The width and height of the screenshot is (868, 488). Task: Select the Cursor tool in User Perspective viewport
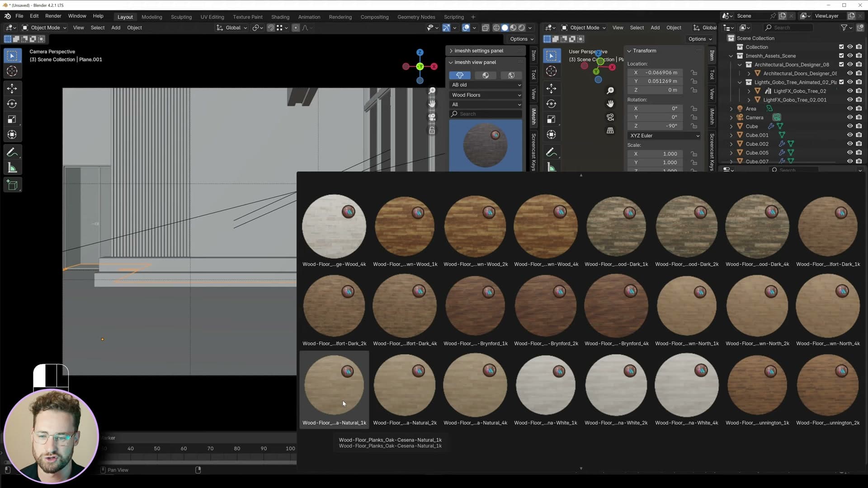click(552, 71)
